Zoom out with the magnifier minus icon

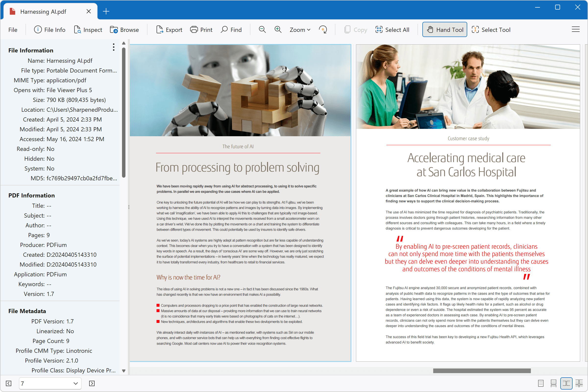pos(262,29)
